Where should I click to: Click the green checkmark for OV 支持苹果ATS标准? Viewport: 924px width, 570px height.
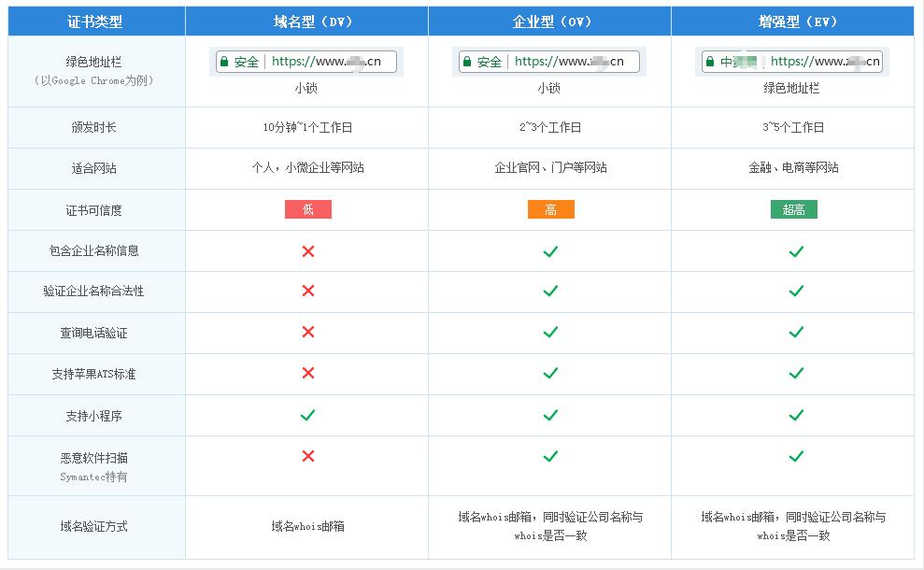550,374
